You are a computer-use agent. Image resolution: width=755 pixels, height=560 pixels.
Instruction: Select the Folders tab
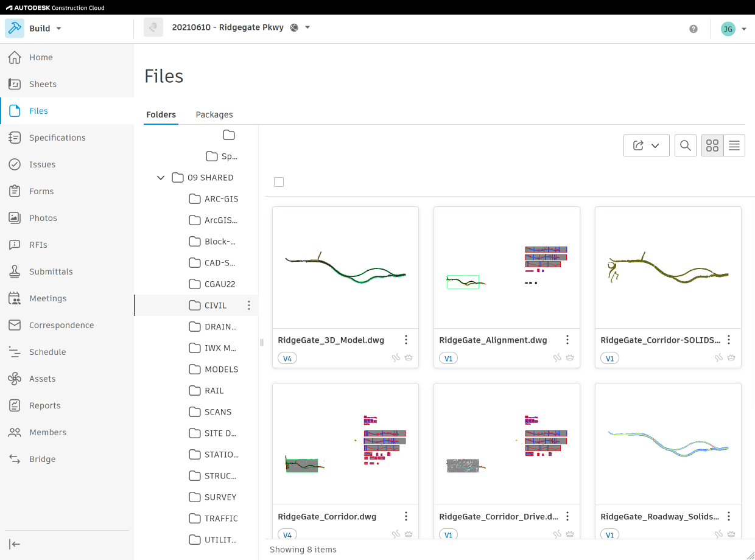point(161,114)
